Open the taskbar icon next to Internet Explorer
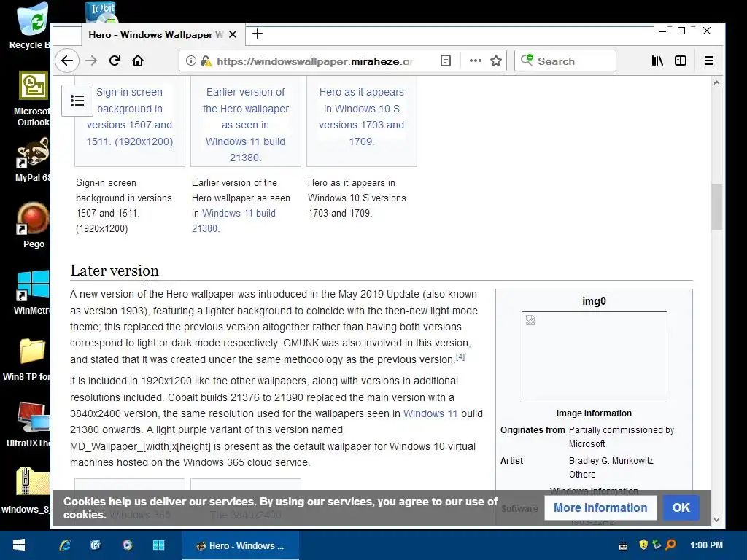Image resolution: width=747 pixels, height=560 pixels. pos(96,545)
